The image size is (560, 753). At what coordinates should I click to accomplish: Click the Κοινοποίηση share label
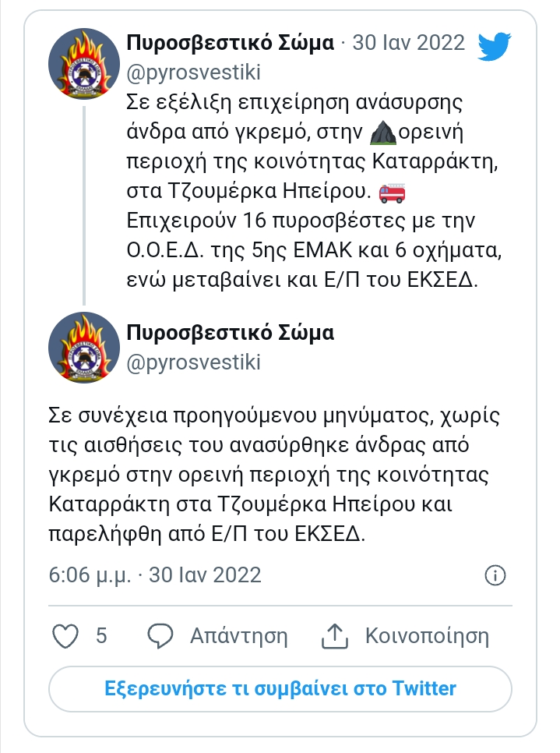click(427, 636)
